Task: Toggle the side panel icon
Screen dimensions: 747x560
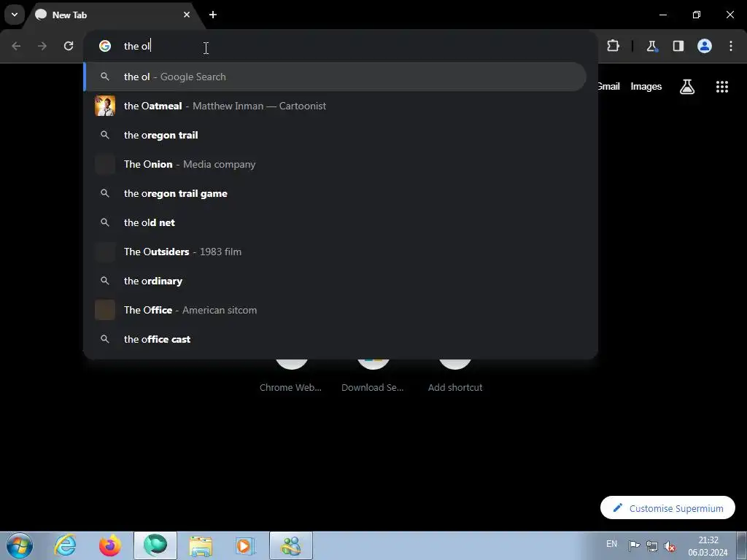Action: [x=678, y=46]
